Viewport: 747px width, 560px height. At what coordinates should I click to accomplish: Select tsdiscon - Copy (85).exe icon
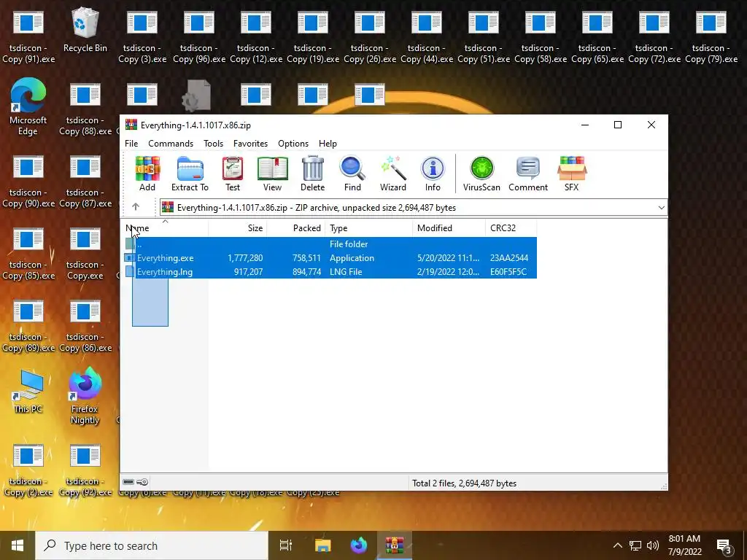tap(28, 254)
